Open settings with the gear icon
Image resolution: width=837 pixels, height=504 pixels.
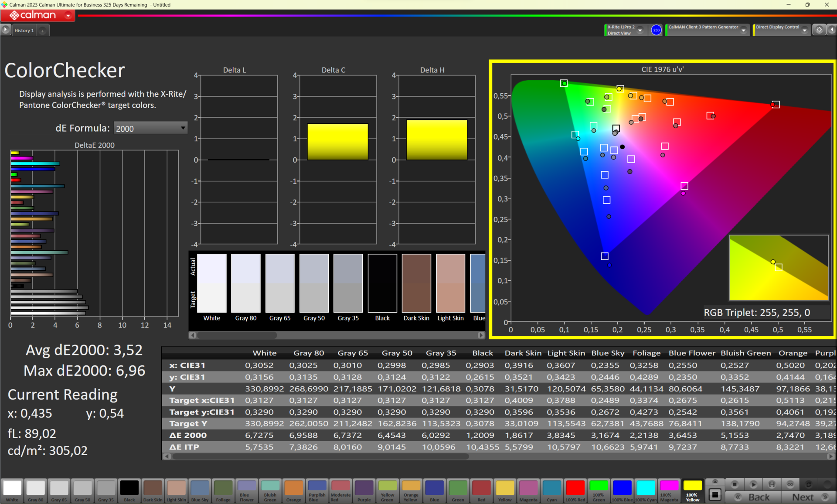[819, 30]
